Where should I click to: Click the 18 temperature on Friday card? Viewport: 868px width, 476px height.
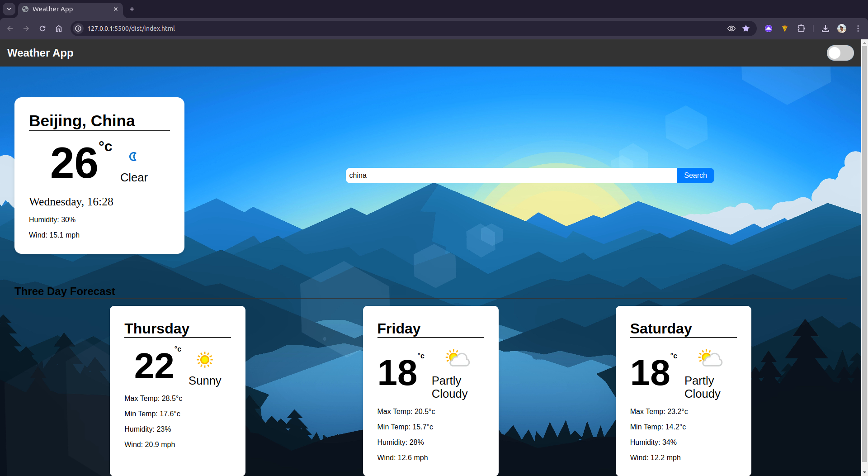(x=397, y=373)
